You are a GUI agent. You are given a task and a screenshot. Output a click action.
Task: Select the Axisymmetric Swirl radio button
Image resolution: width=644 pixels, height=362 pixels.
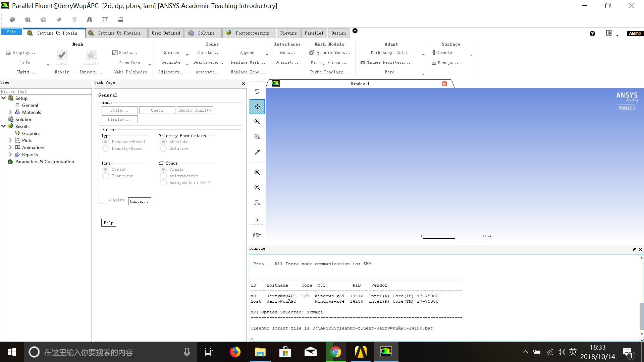click(x=163, y=183)
